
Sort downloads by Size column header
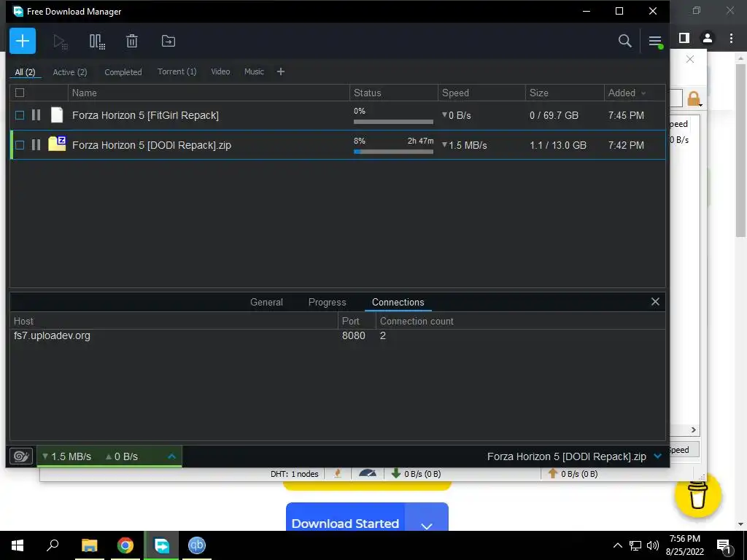pos(565,93)
